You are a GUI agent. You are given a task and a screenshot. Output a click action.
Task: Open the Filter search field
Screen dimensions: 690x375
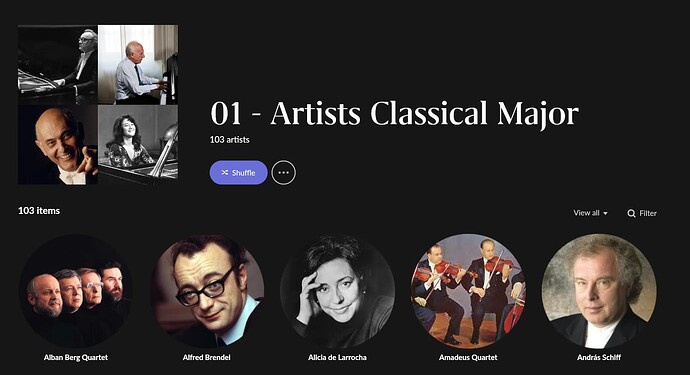point(642,213)
